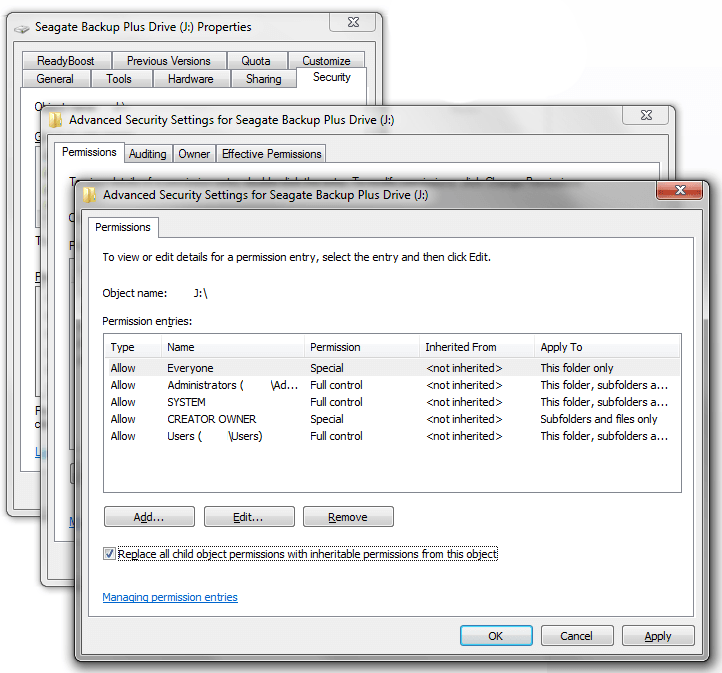Select the Everyone permission entry
The width and height of the screenshot is (722, 673).
(392, 368)
